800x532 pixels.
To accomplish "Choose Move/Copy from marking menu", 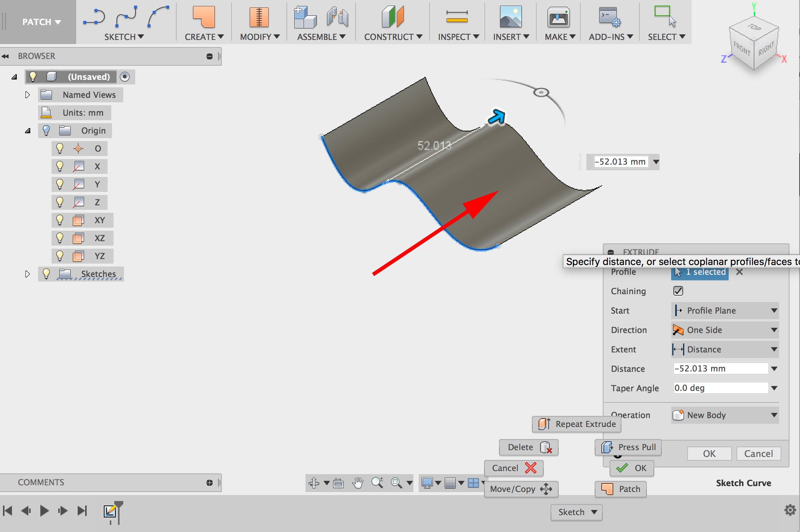I will click(521, 489).
